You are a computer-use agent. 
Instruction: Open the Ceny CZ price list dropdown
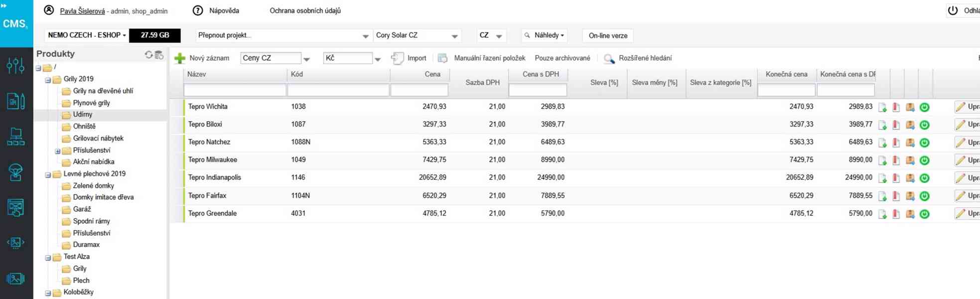pyautogui.click(x=306, y=59)
